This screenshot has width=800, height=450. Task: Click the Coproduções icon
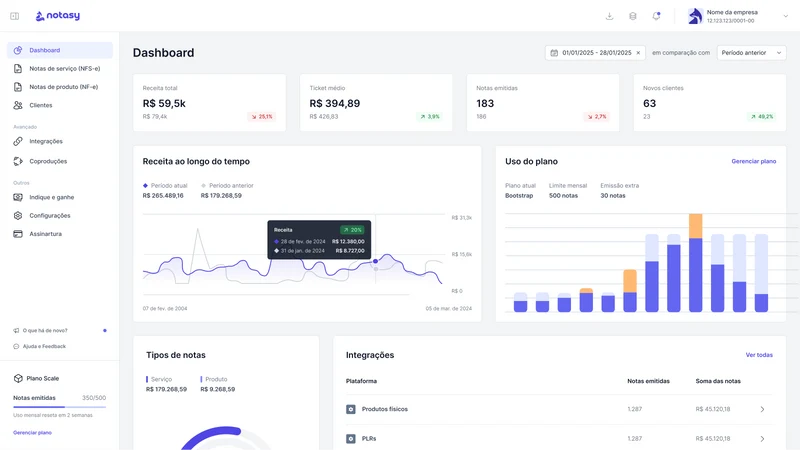18,161
